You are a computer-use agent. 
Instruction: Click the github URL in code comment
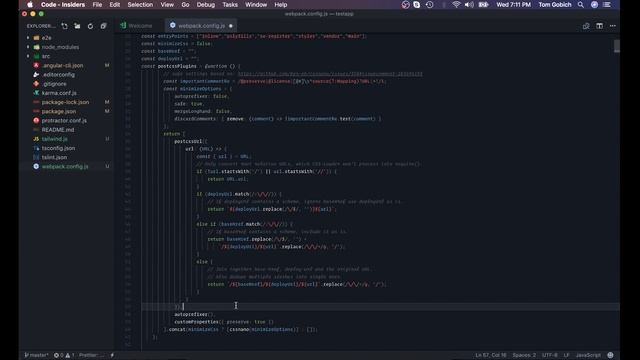(x=330, y=74)
